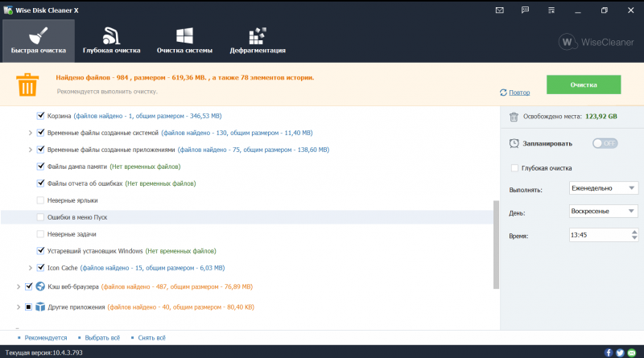Check the Ошибки в меню Пуск checkbox

point(40,217)
